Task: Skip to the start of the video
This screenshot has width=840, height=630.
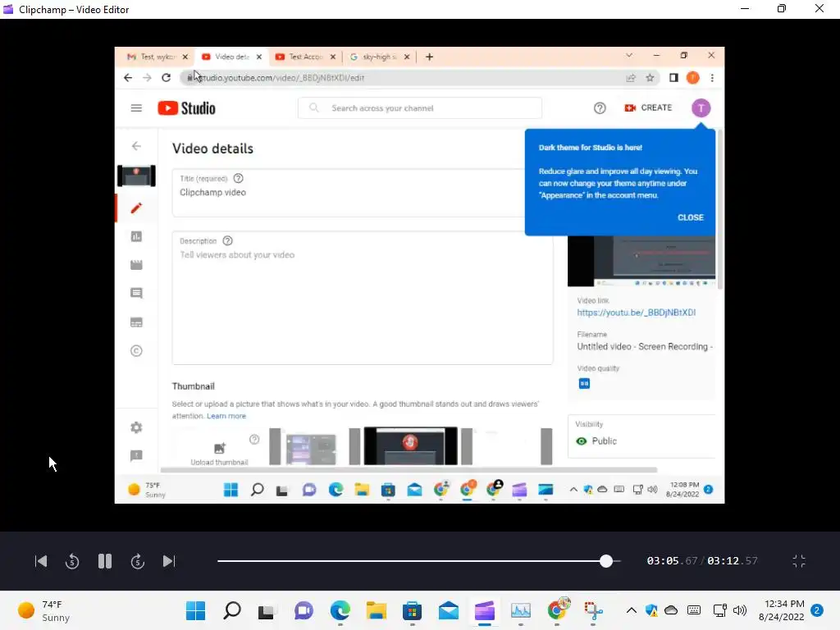Action: [41, 561]
